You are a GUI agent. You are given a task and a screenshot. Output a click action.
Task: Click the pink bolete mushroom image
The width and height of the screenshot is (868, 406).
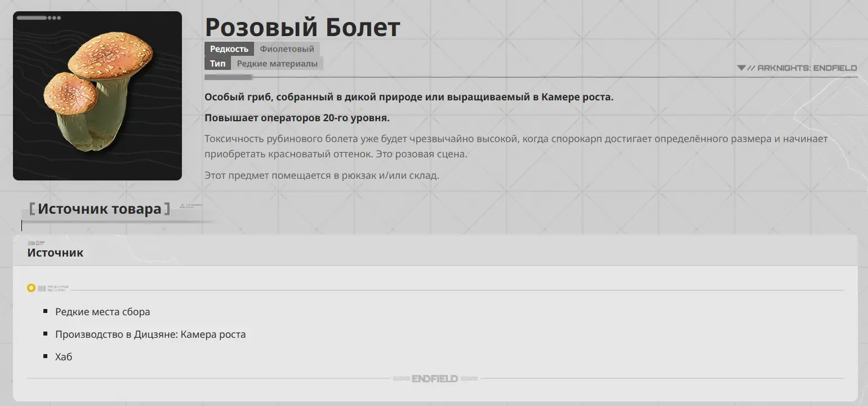point(97,96)
